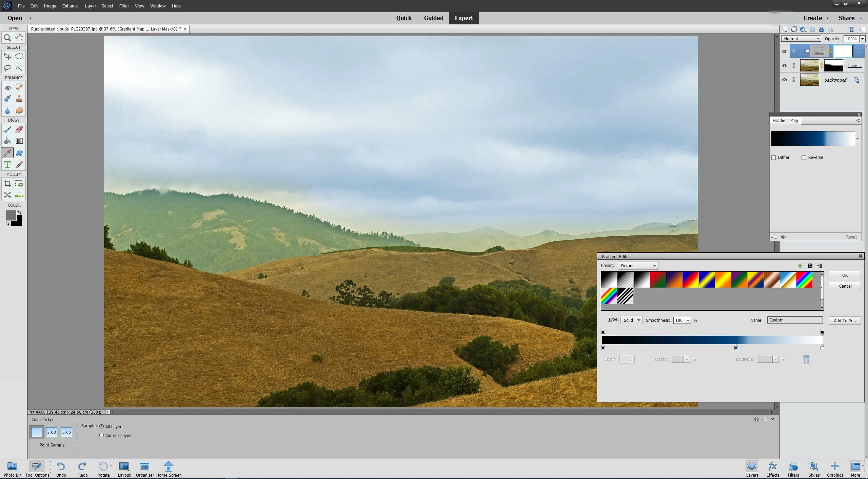This screenshot has width=868, height=479.
Task: Select the Crop tool
Action: [x=7, y=184]
